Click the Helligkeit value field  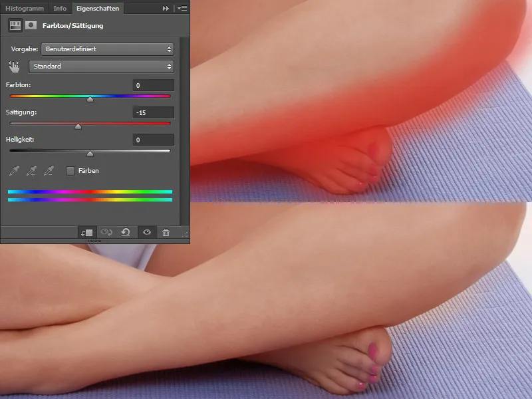point(154,140)
